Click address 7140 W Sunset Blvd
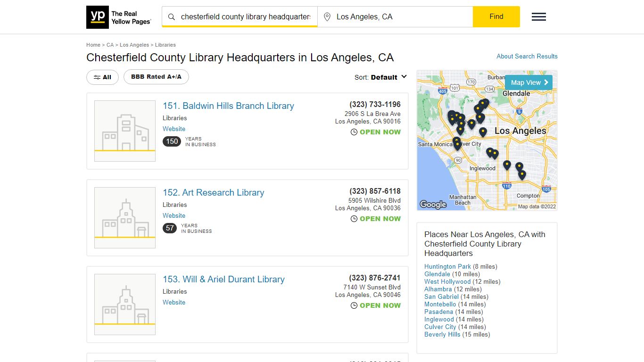This screenshot has width=644, height=362. [372, 287]
